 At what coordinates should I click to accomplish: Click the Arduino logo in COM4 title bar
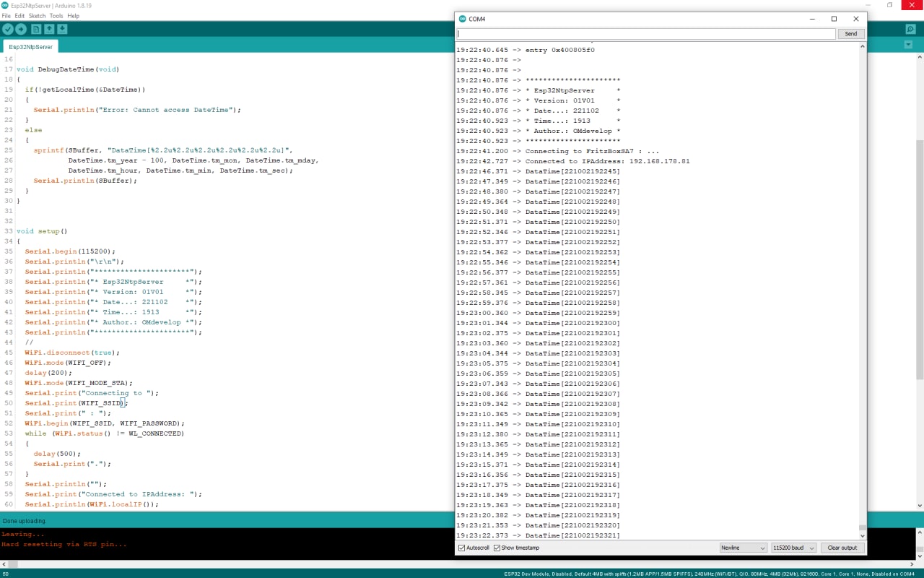(462, 19)
